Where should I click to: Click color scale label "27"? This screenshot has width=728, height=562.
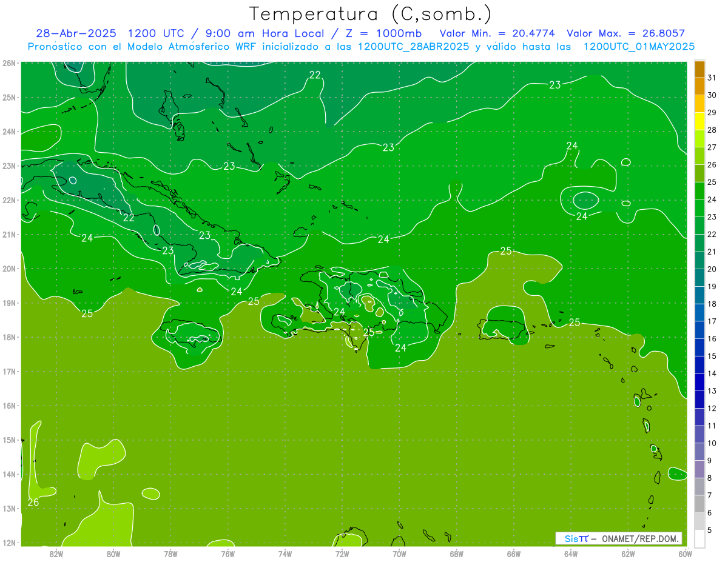pyautogui.click(x=712, y=147)
